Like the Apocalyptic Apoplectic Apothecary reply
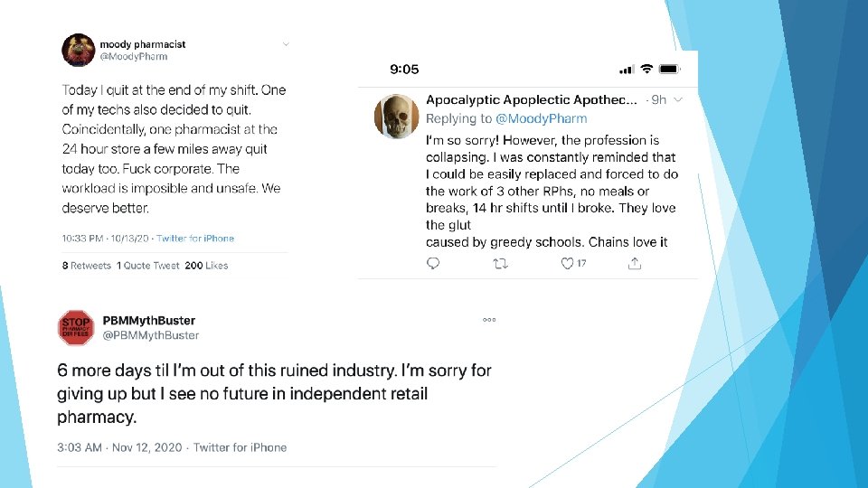Viewport: 868px width, 488px height. coord(568,264)
